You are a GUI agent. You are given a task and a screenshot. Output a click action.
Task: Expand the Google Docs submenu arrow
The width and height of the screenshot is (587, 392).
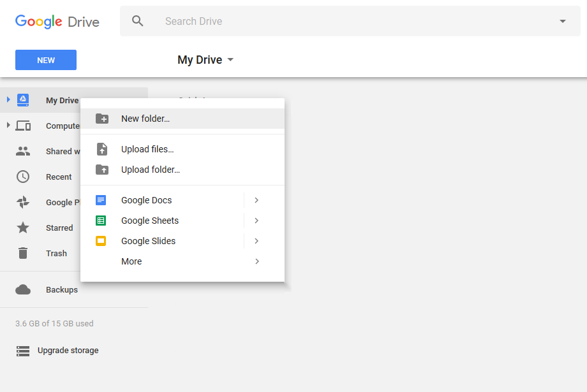(256, 200)
